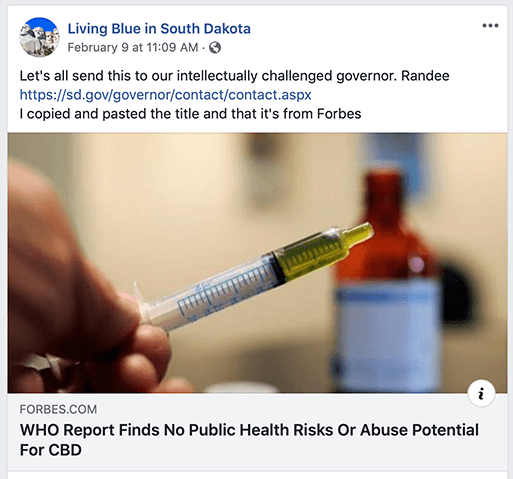Viewport: 513px width, 479px height.
Task: Click "For CBD" on headline's second line
Action: 51,450
